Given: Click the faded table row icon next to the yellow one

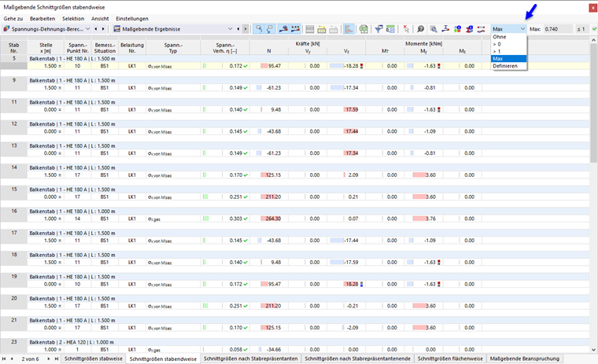Looking at the screenshot, I should [x=334, y=29].
